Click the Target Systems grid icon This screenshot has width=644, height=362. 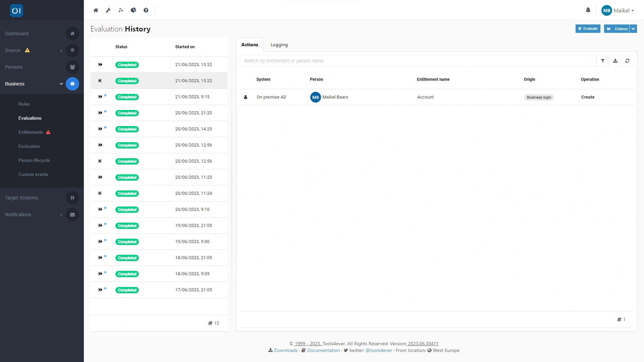click(x=72, y=198)
